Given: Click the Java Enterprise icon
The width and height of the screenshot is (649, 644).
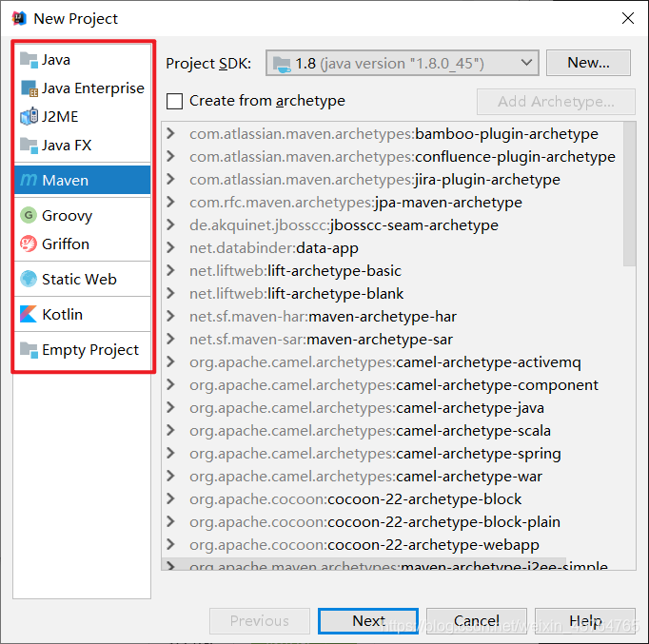Looking at the screenshot, I should point(29,88).
